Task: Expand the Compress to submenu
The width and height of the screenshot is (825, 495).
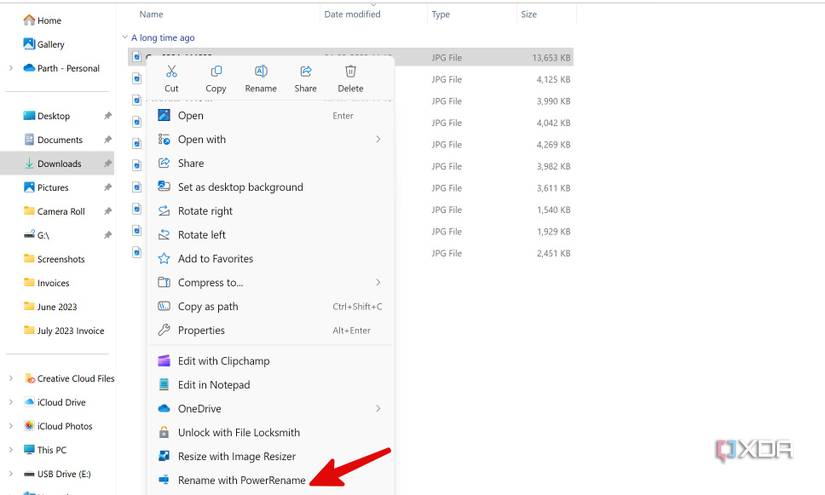Action: (x=378, y=282)
